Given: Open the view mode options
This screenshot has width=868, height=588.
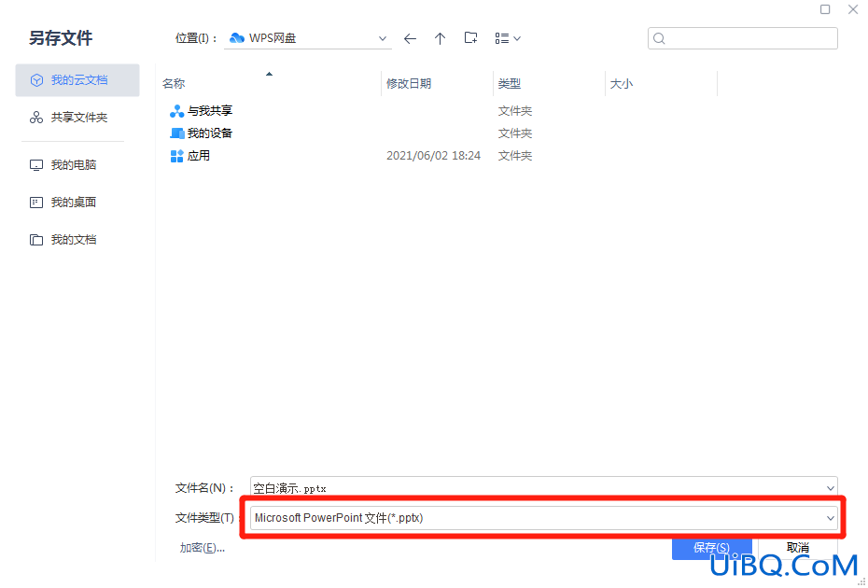Looking at the screenshot, I should pos(508,38).
